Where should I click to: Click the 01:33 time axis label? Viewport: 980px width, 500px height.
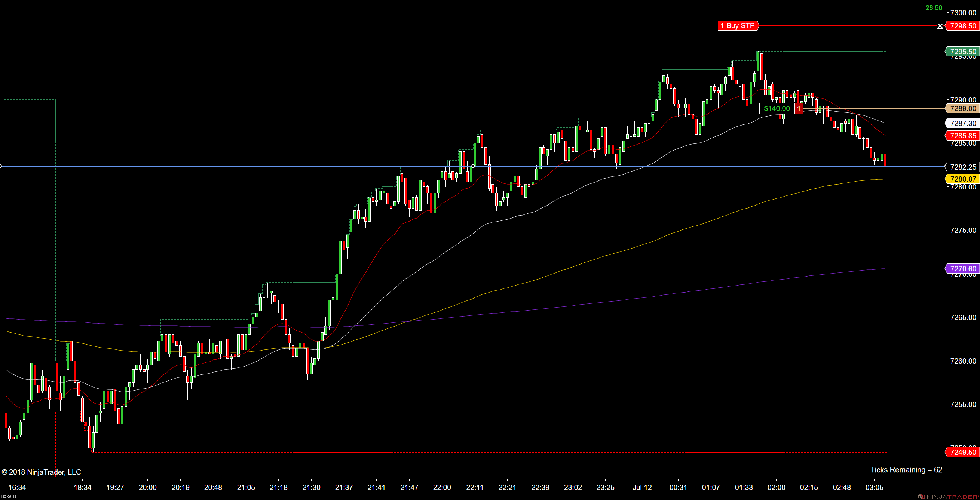tap(744, 487)
